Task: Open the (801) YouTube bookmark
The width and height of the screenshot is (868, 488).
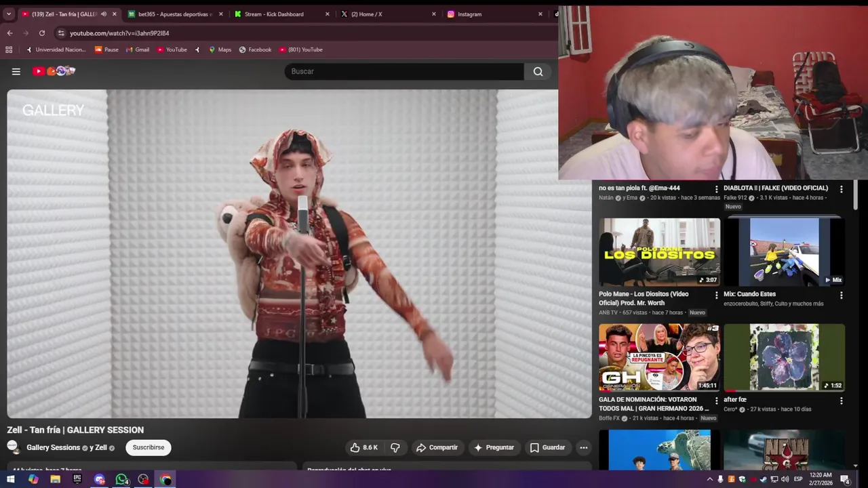Action: click(300, 49)
